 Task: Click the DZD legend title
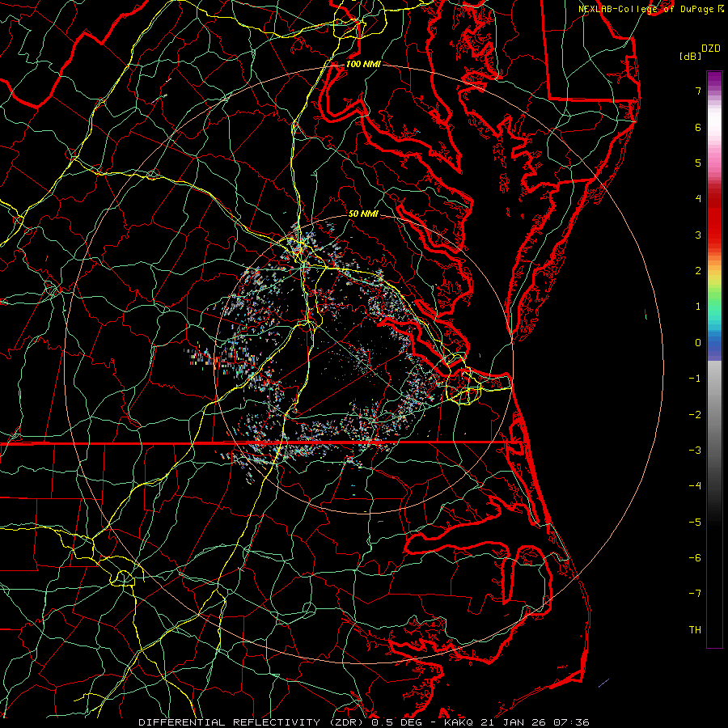[x=711, y=48]
